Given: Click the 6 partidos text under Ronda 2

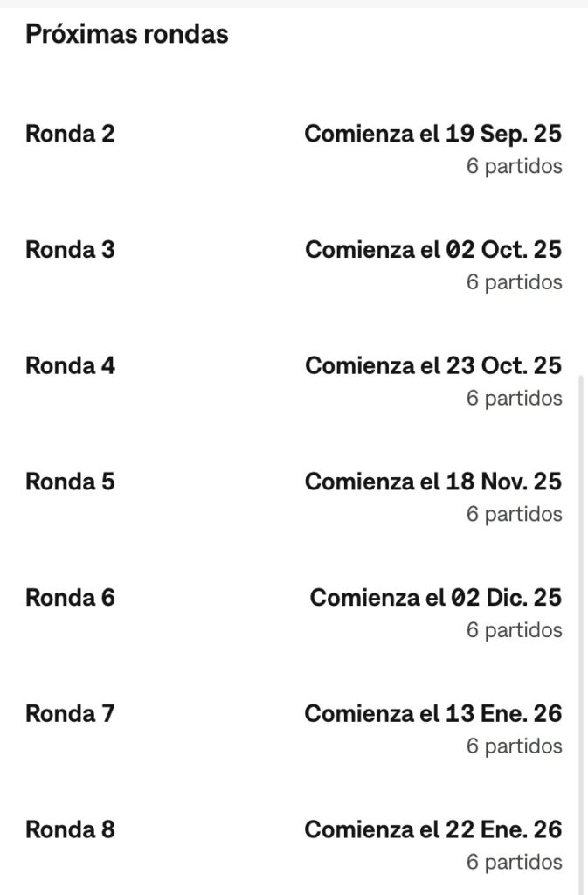Looking at the screenshot, I should tap(514, 166).
